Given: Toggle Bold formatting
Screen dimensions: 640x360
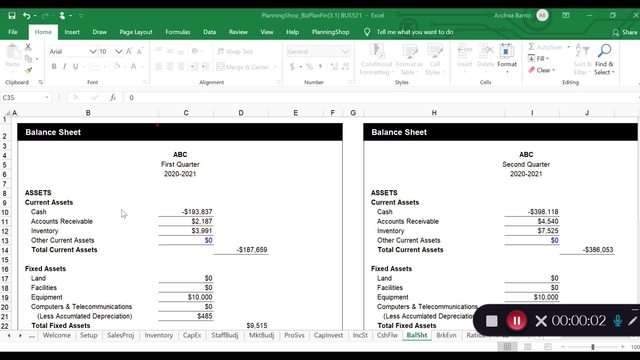Looking at the screenshot, I should point(54,67).
